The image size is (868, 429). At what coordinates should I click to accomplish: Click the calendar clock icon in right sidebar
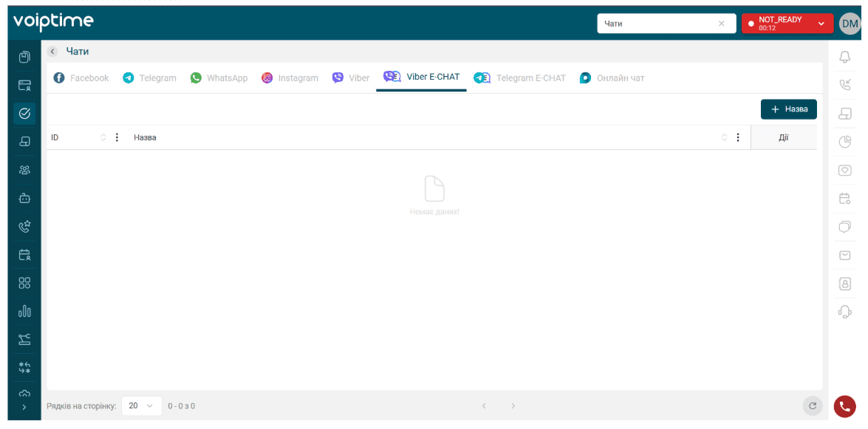pyautogui.click(x=845, y=198)
